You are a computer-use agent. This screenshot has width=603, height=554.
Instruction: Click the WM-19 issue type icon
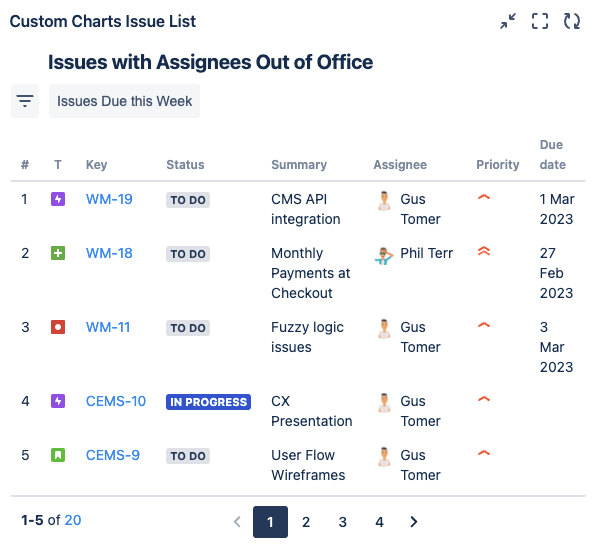(x=58, y=199)
